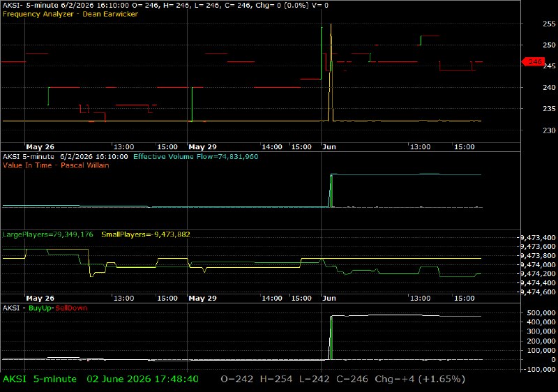Click price level 255 on right axis

(x=549, y=24)
